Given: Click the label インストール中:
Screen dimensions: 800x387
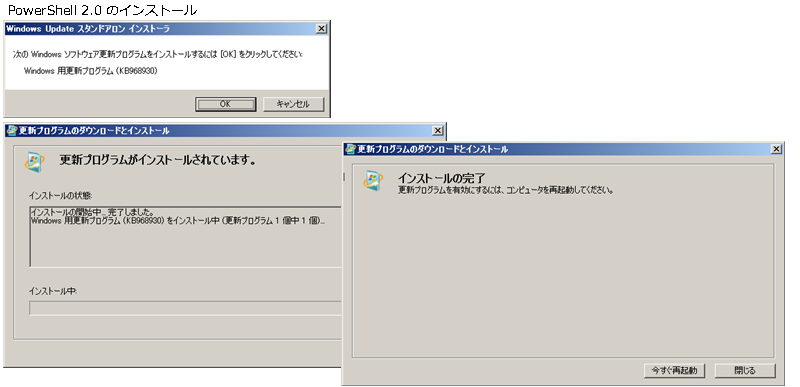Looking at the screenshot, I should pyautogui.click(x=53, y=291).
